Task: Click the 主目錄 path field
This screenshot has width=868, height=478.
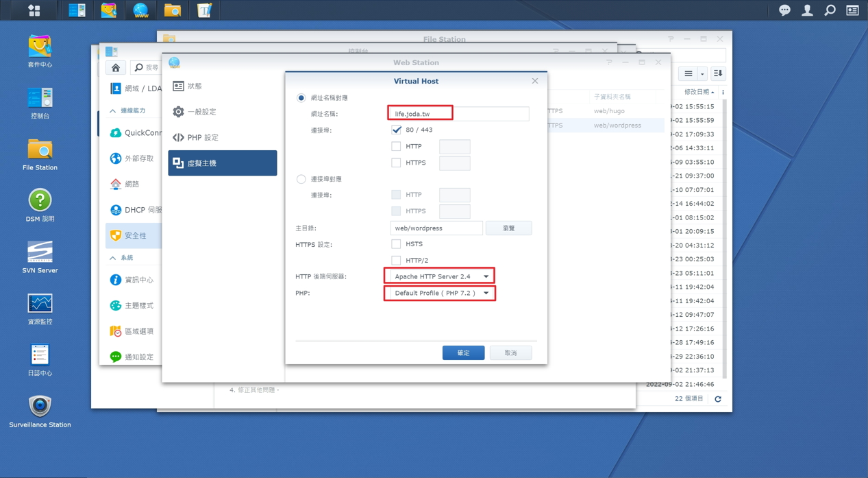Action: point(436,228)
